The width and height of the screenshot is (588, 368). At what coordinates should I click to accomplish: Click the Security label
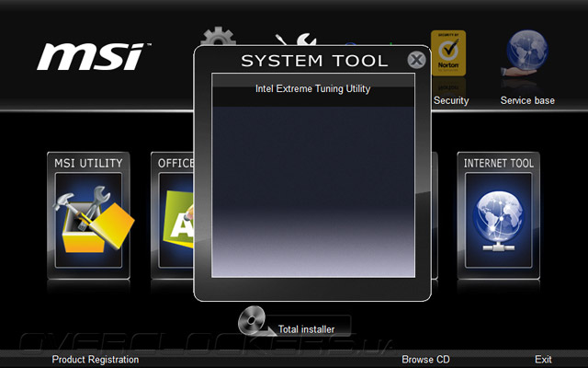point(451,100)
